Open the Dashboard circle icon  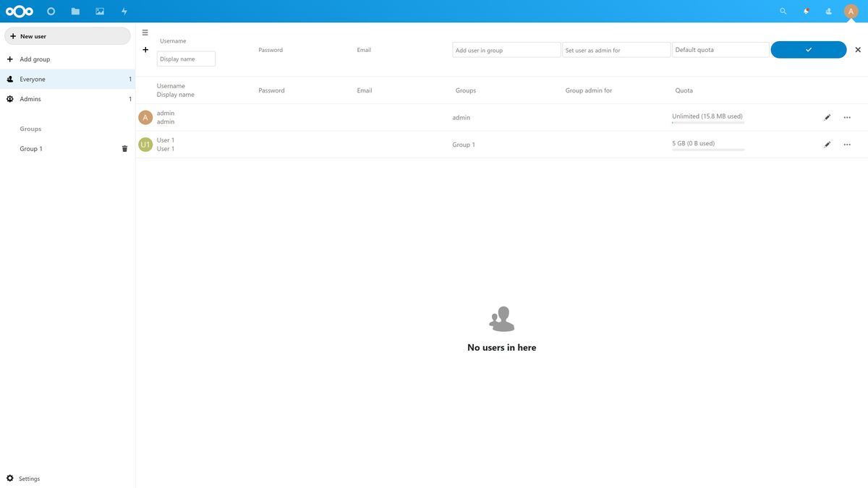point(51,11)
